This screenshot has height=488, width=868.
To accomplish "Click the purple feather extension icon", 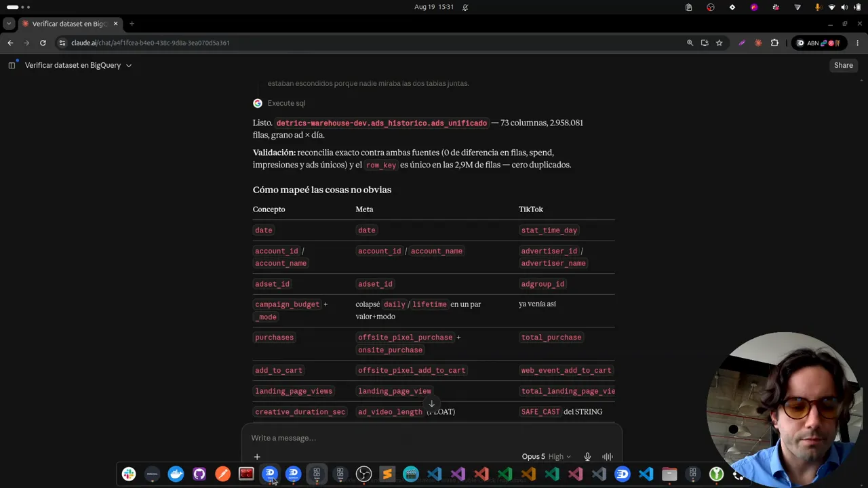I will tap(742, 43).
